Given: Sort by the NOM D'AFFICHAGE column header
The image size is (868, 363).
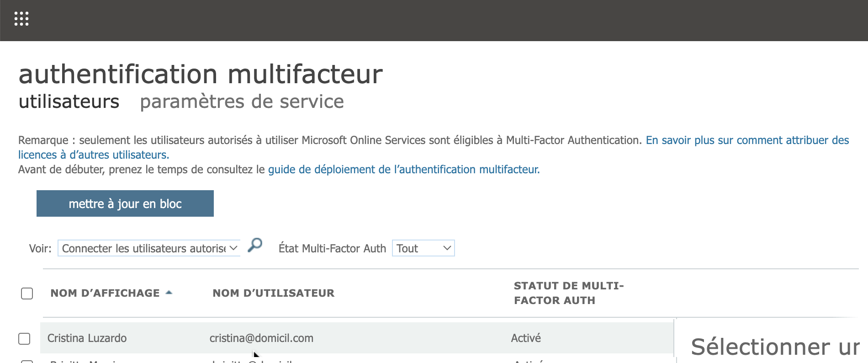Looking at the screenshot, I should click(x=105, y=293).
